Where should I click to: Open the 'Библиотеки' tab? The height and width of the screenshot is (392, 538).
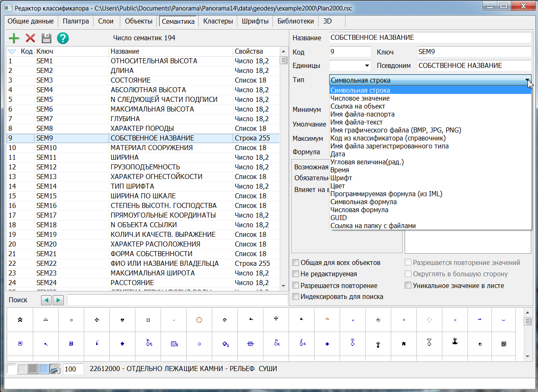pyautogui.click(x=295, y=21)
